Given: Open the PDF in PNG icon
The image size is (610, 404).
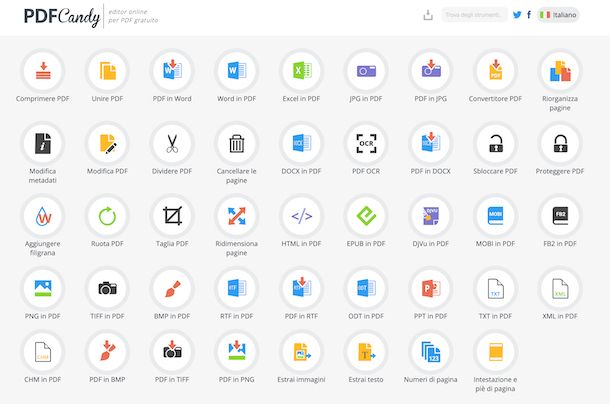Looking at the screenshot, I should tap(237, 352).
